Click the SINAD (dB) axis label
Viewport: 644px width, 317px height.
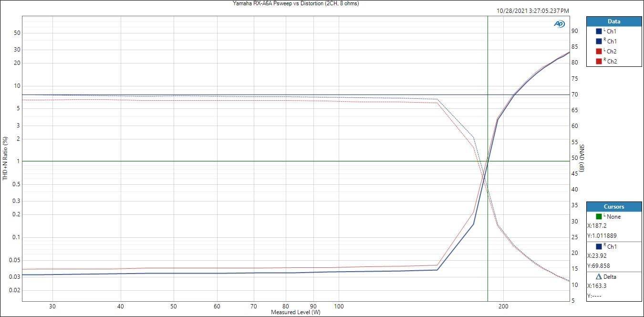pos(582,158)
